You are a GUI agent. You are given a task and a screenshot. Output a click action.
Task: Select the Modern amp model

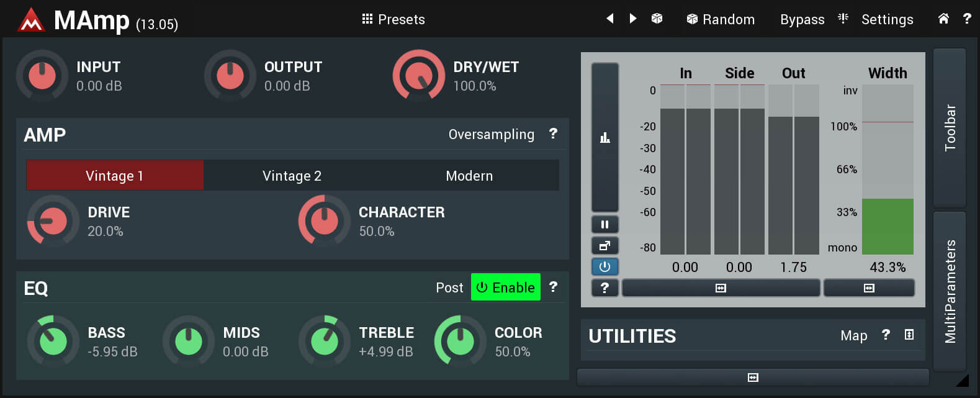[469, 175]
